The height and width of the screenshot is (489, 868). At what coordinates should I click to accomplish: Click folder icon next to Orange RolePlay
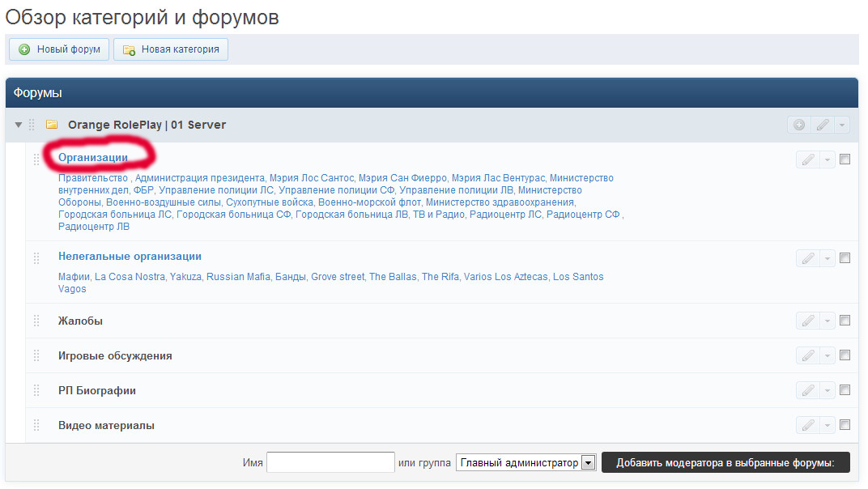[x=52, y=124]
